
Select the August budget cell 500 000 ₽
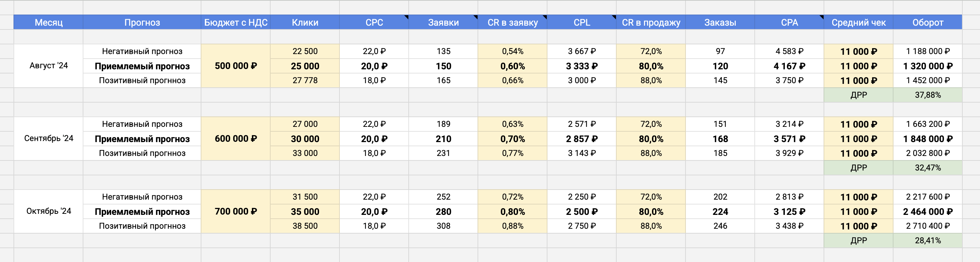(236, 66)
